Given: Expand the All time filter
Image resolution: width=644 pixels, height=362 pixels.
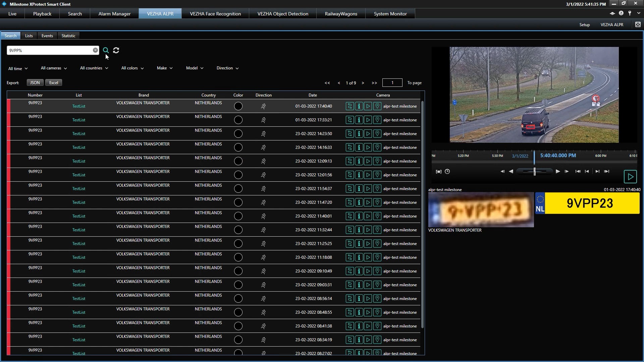Looking at the screenshot, I should 18,69.
